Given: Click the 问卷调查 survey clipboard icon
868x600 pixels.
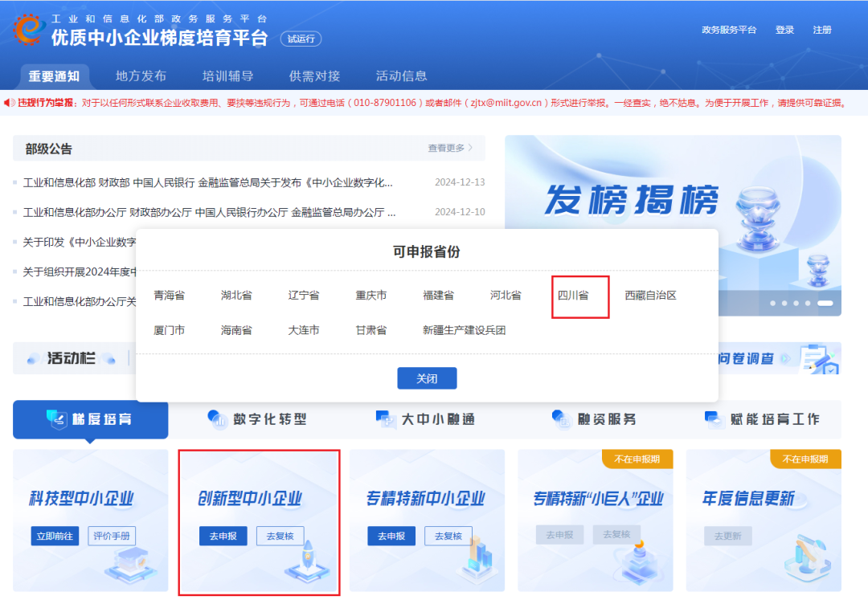Looking at the screenshot, I should (x=820, y=358).
